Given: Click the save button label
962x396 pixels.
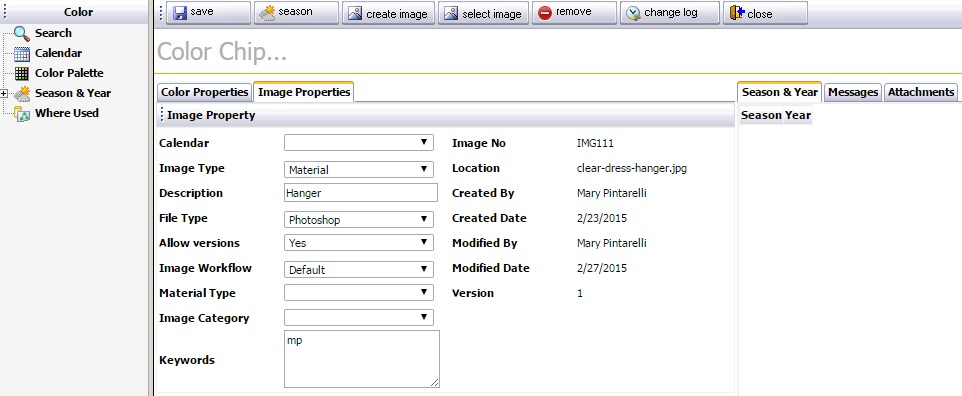Looking at the screenshot, I should pyautogui.click(x=202, y=12).
